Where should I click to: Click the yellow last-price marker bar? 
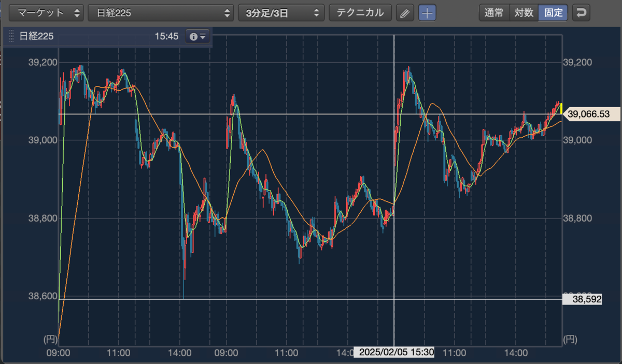pos(561,109)
